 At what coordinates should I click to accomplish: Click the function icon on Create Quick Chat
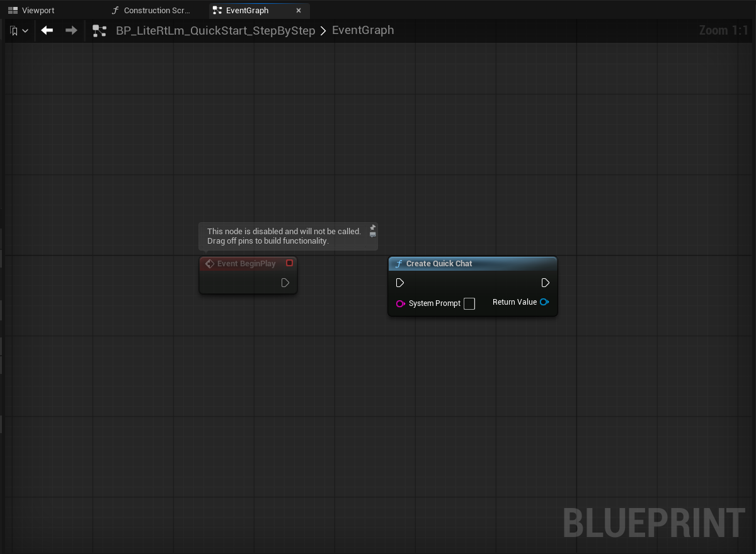tap(398, 264)
